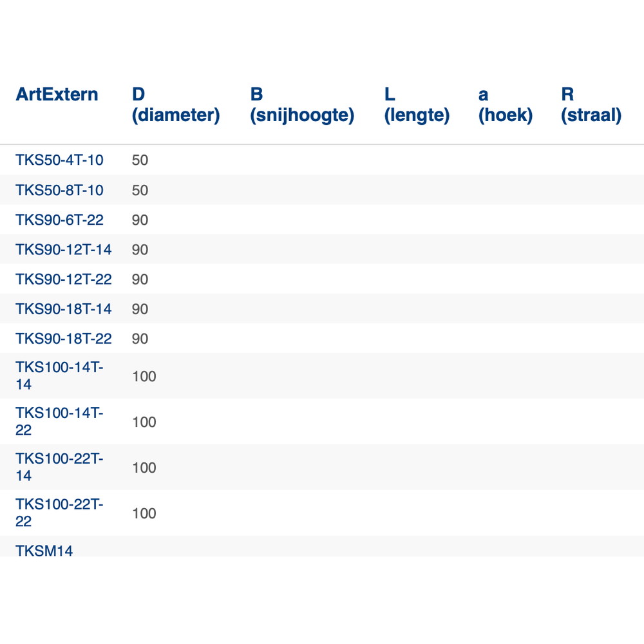The height and width of the screenshot is (644, 644).
Task: Select the B (snijhoogte) column header
Action: pyautogui.click(x=302, y=105)
